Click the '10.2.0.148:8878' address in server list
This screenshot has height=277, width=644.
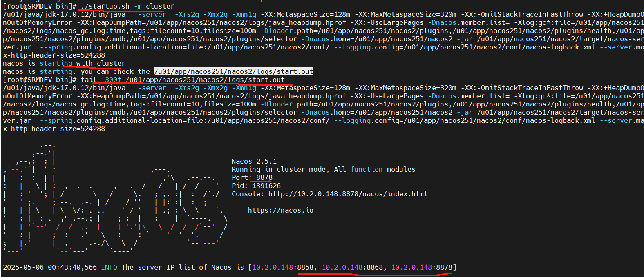(x=422, y=267)
